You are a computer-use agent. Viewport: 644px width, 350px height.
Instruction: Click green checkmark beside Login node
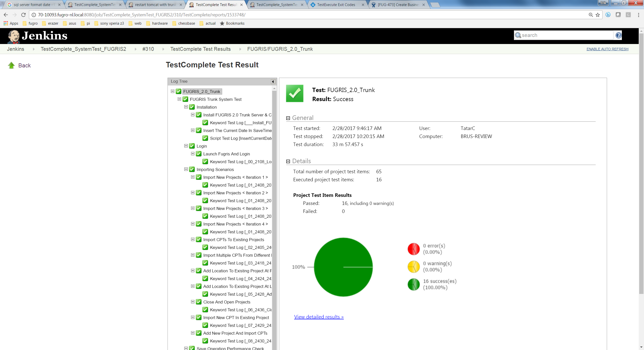[x=192, y=146]
